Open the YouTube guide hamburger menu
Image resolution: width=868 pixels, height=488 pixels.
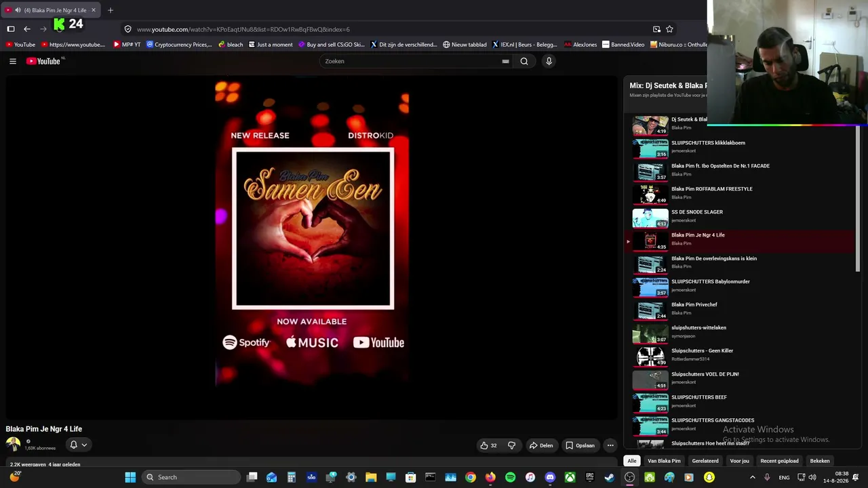point(13,61)
